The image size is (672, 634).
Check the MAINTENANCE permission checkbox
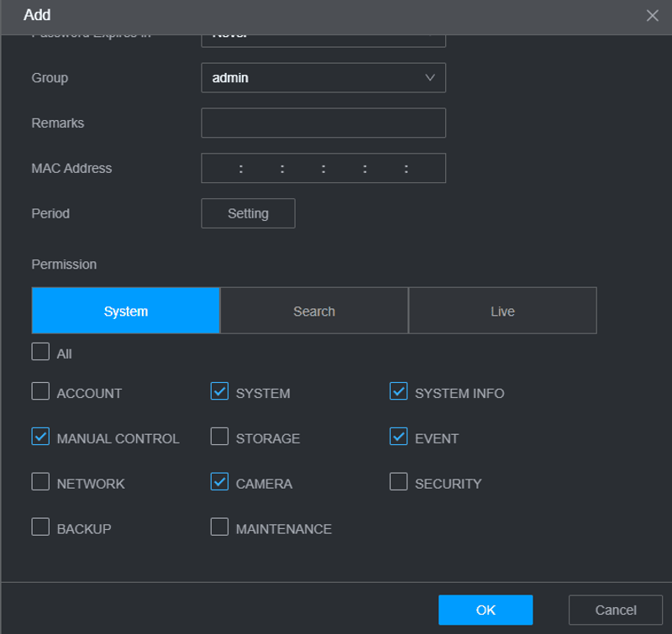219,527
